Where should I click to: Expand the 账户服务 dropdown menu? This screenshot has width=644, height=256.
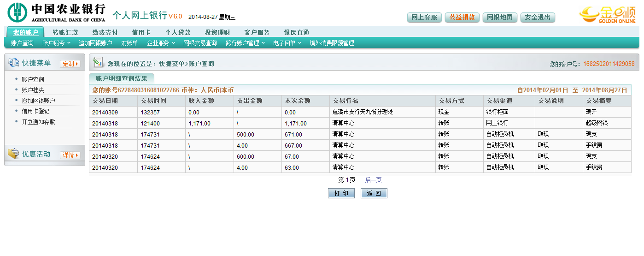click(56, 43)
